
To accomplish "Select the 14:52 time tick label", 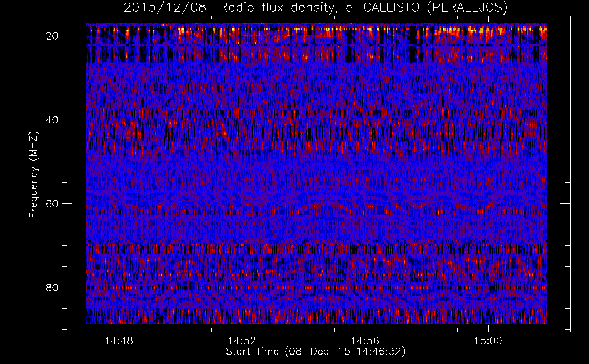I will click(x=242, y=341).
